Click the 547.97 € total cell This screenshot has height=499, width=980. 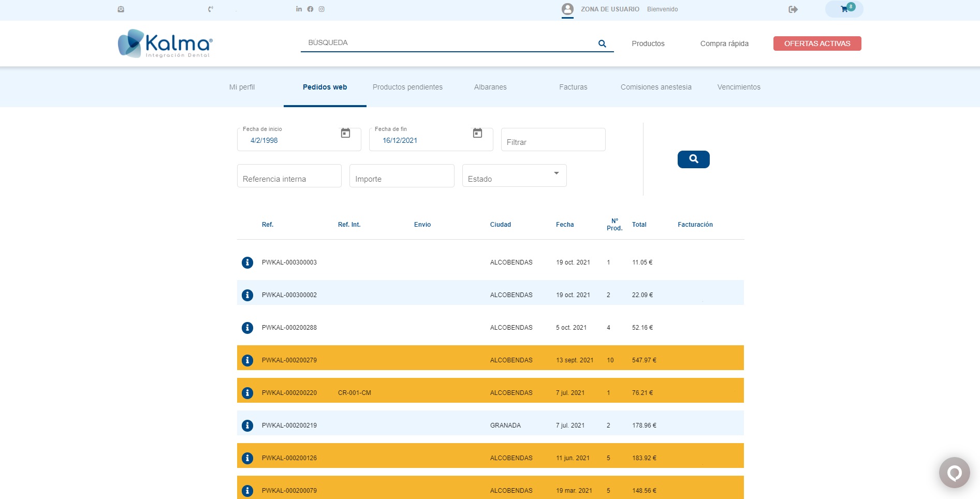644,360
